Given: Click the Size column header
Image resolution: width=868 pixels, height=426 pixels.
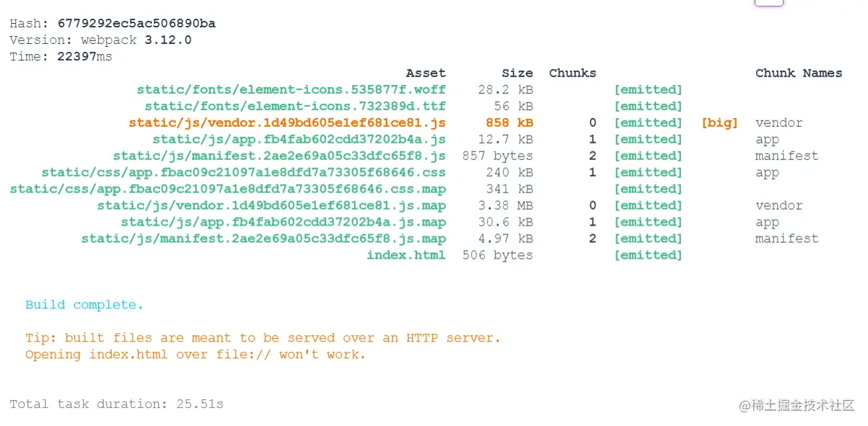Looking at the screenshot, I should pyautogui.click(x=517, y=73).
